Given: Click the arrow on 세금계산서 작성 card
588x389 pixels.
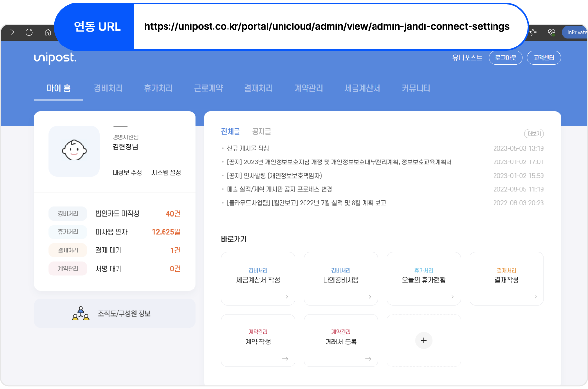Looking at the screenshot, I should click(285, 297).
